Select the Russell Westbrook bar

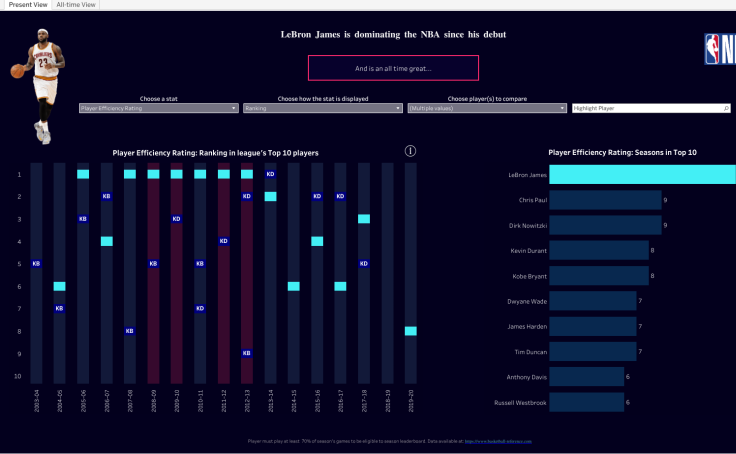587,402
